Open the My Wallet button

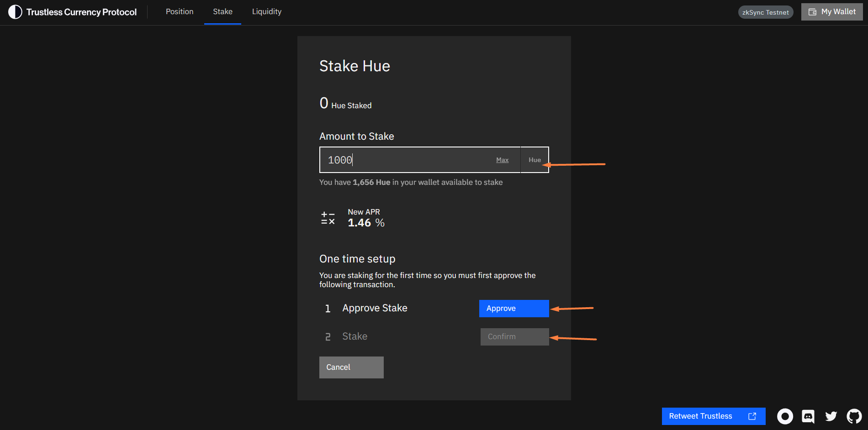[832, 12]
